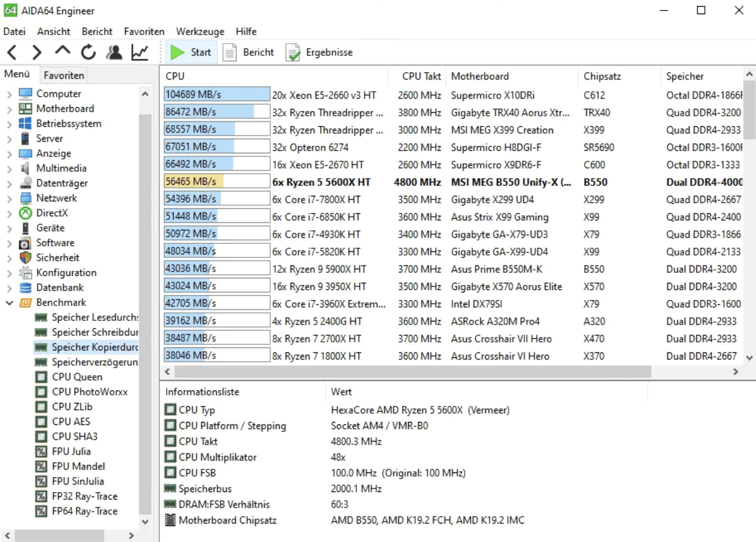Select the Datenbank database icon
Image resolution: width=756 pixels, height=542 pixels.
tap(25, 287)
